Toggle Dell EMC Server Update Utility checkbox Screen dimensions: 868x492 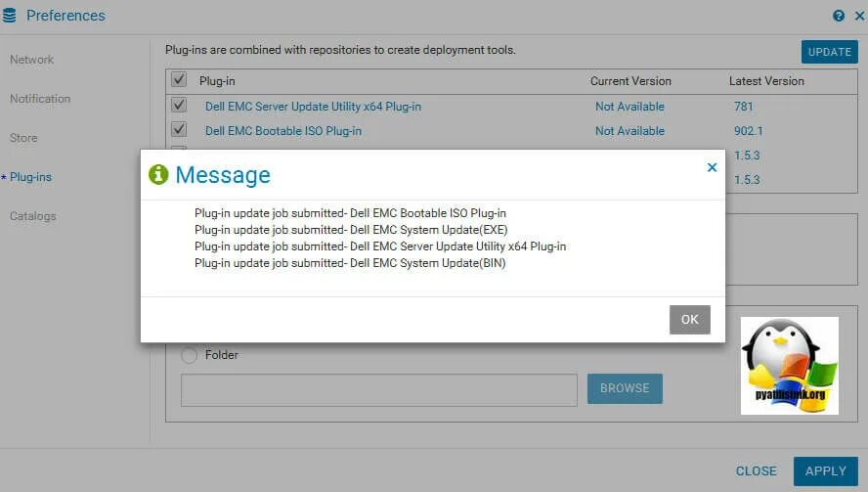(x=179, y=105)
